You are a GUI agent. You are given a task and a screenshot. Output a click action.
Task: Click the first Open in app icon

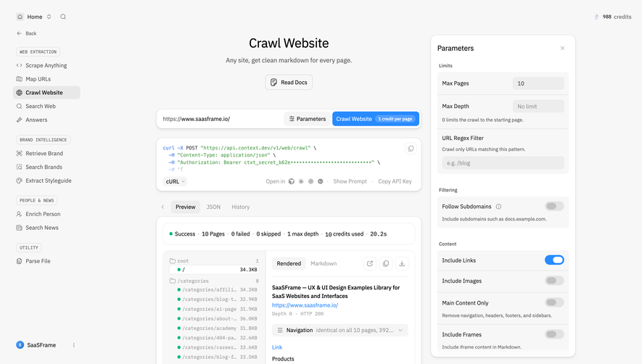(x=292, y=181)
